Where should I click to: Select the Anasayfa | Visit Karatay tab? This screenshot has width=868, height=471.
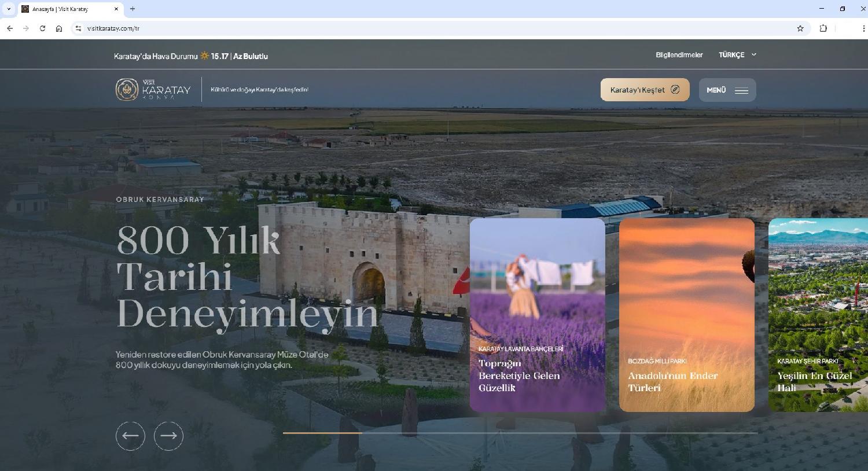(x=69, y=9)
